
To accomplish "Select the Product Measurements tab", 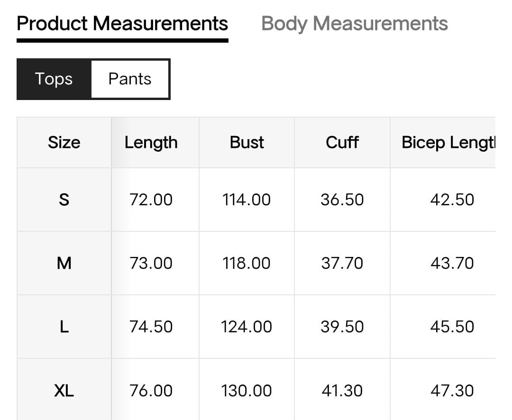I will [x=122, y=24].
